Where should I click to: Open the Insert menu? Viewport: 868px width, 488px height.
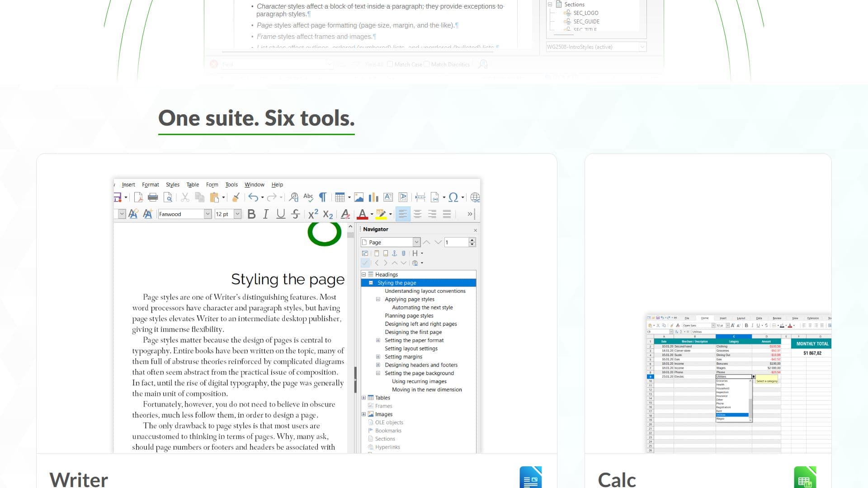click(128, 185)
